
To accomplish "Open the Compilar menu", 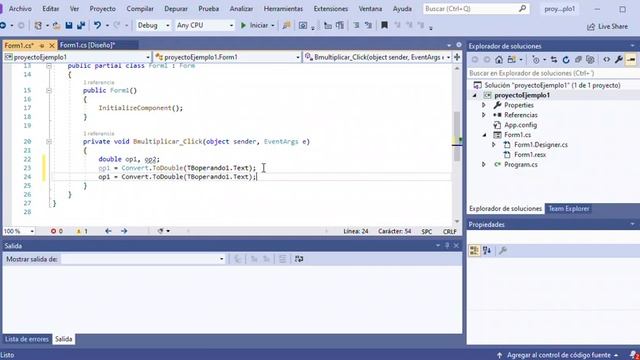I will tap(140, 9).
